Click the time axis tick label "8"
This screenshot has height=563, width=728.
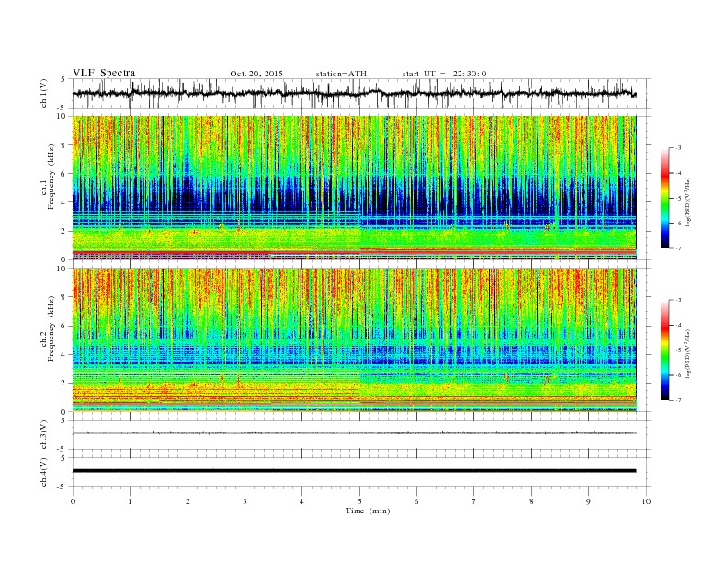531,501
